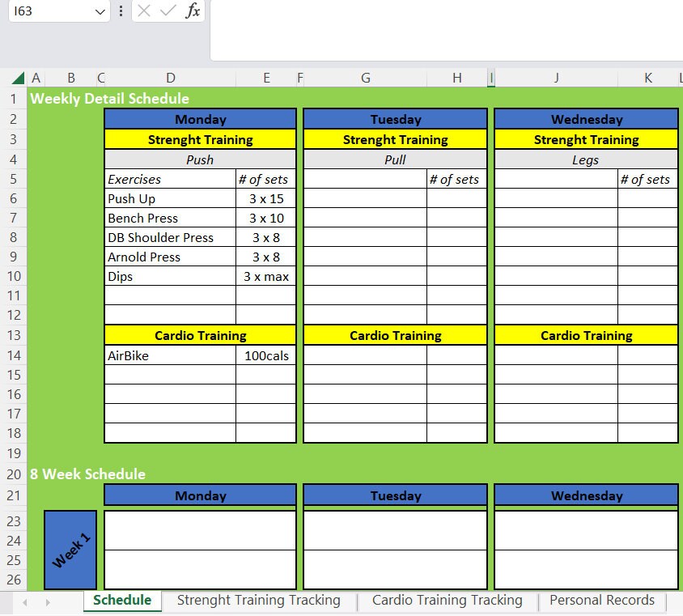Screen dimensions: 683x616
Task: Select the yellow Cardio Training cell
Action: coord(200,335)
